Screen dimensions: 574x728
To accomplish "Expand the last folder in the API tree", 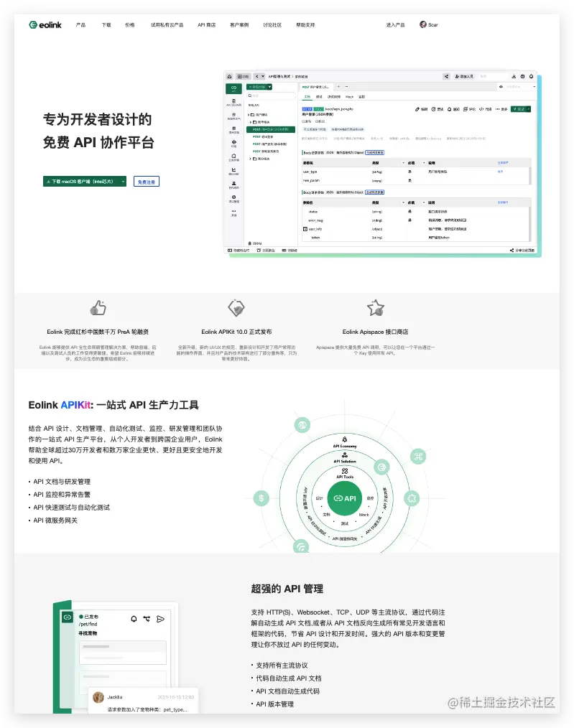I will click(250, 159).
